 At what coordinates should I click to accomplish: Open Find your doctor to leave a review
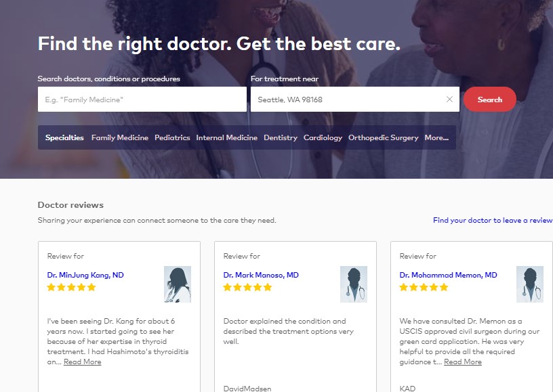click(x=493, y=220)
